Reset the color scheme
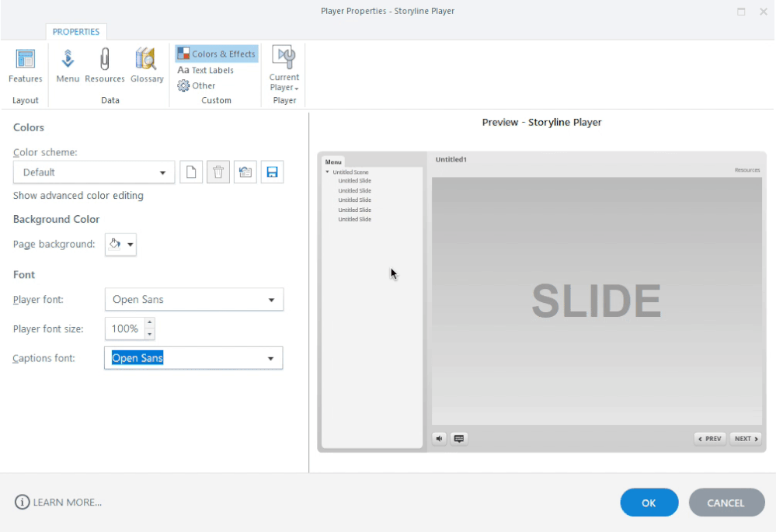 pos(245,172)
